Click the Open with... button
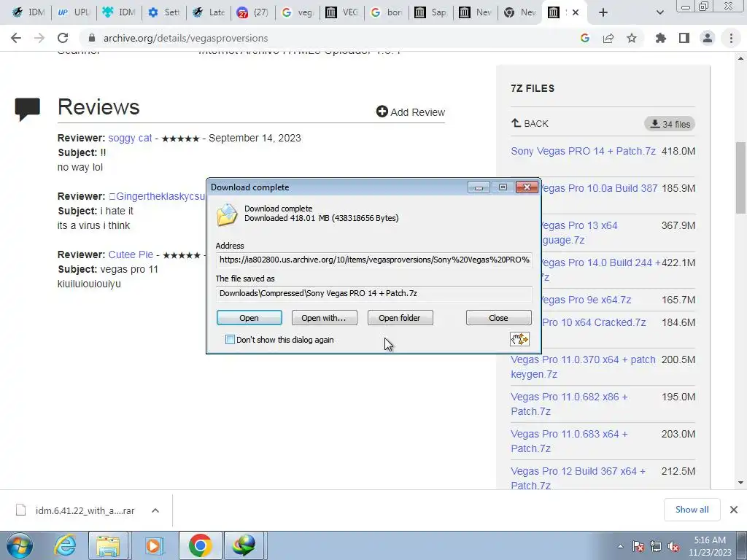 [324, 318]
